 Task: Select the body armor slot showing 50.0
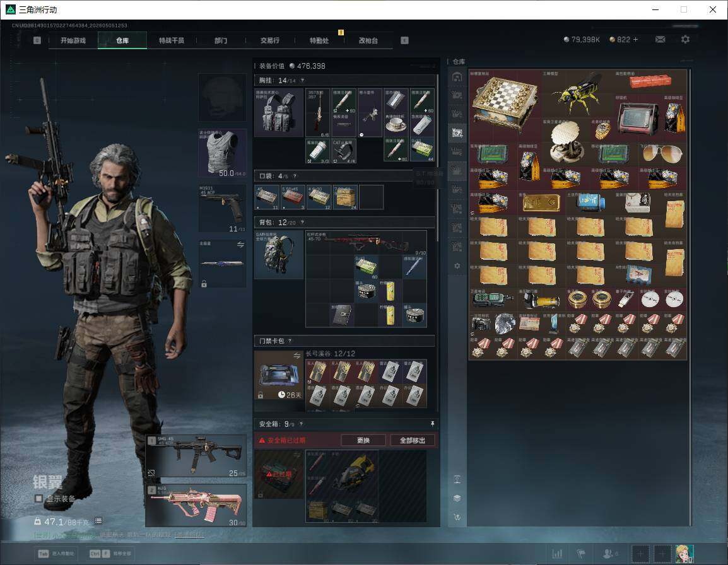[x=223, y=153]
